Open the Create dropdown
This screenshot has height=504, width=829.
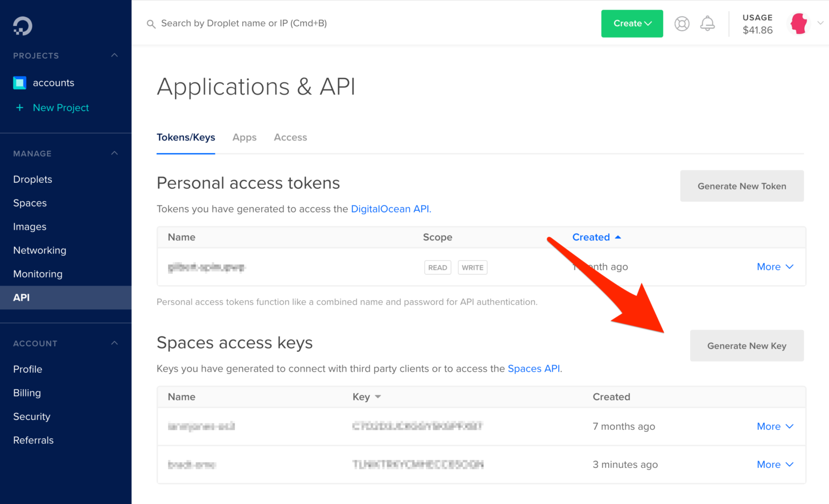pyautogui.click(x=632, y=24)
